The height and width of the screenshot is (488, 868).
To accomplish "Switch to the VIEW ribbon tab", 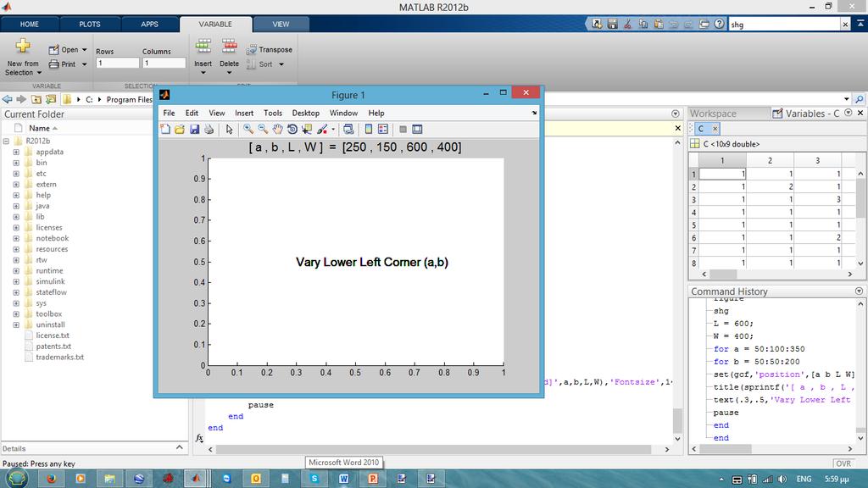I will (x=281, y=25).
